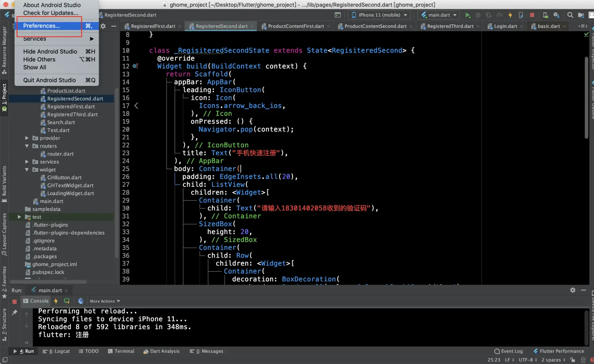Click the red Stop icon in top toolbar
Viewport: 594px width, 364px height.
click(x=532, y=15)
